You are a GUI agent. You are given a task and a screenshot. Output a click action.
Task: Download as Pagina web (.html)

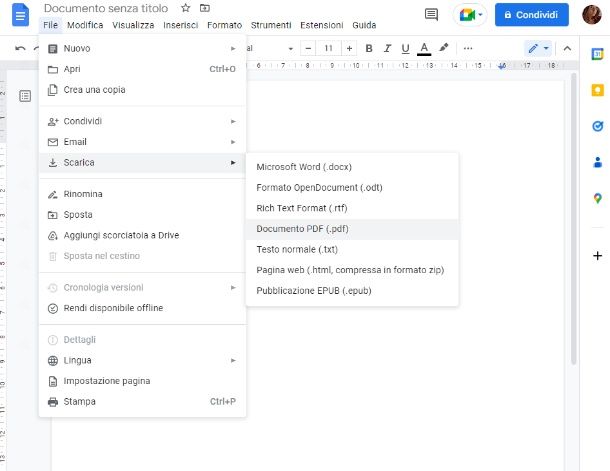click(352, 270)
